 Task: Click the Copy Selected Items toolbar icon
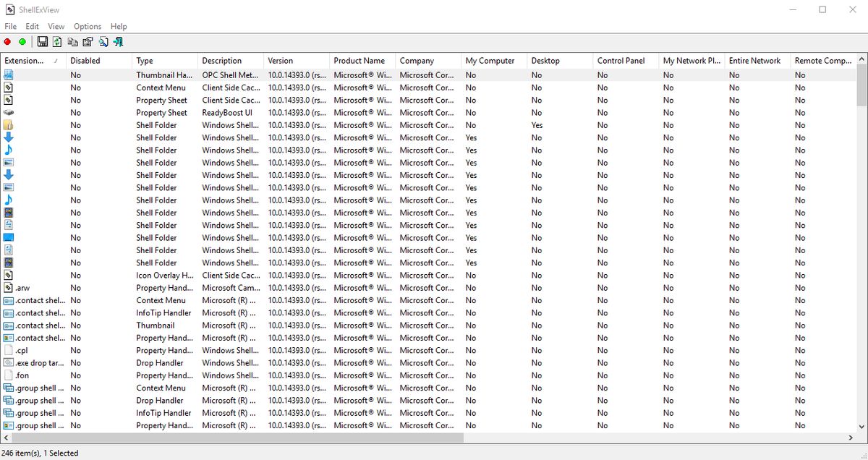point(73,43)
